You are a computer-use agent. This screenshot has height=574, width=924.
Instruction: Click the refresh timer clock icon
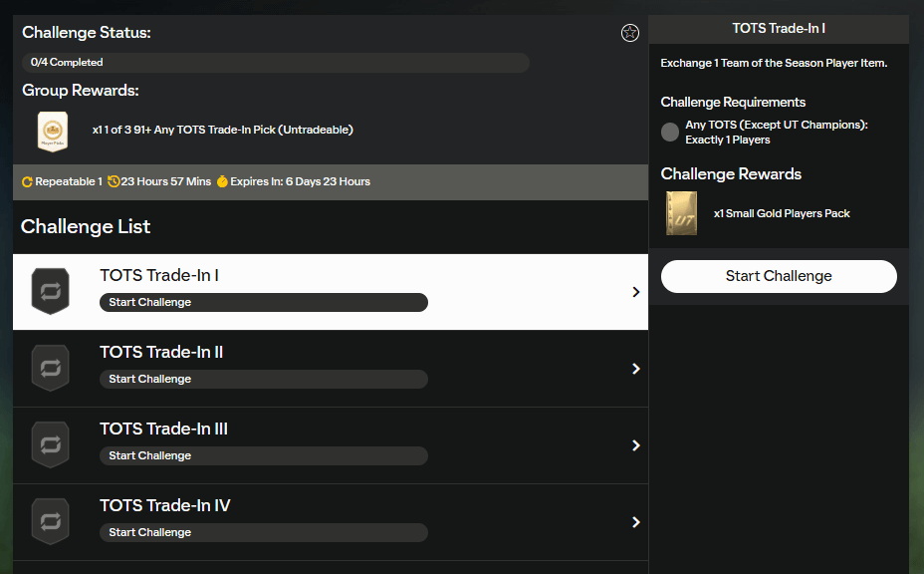pyautogui.click(x=113, y=180)
